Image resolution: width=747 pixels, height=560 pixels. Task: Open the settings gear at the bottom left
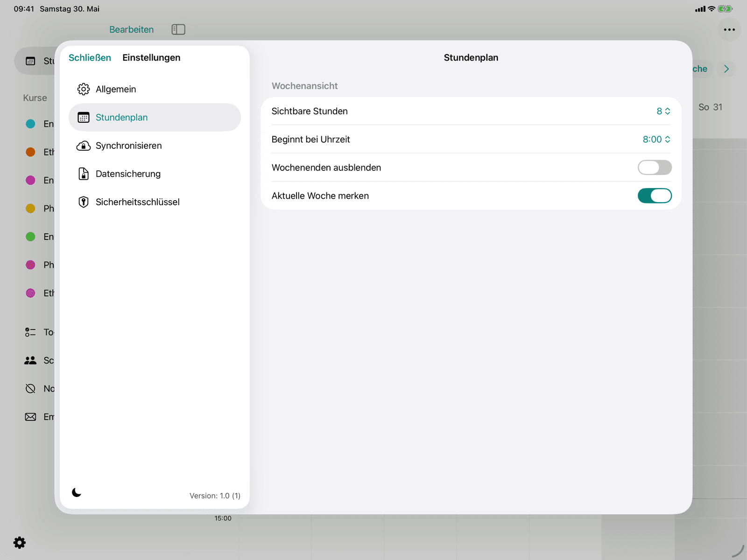tap(20, 542)
